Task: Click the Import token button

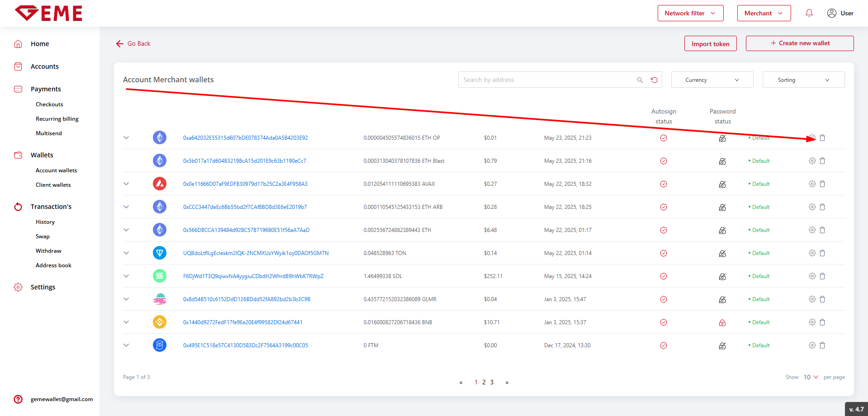Action: coord(710,44)
